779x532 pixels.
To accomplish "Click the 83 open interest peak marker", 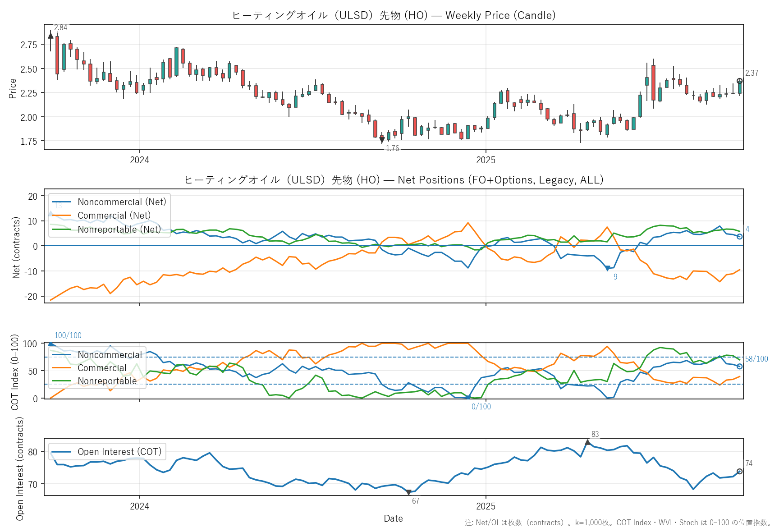I will (587, 442).
